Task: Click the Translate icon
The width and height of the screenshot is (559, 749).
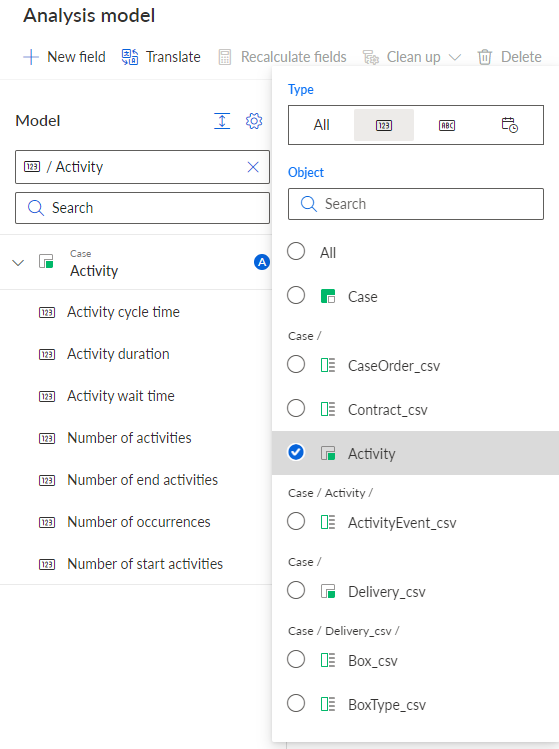Action: [x=129, y=57]
